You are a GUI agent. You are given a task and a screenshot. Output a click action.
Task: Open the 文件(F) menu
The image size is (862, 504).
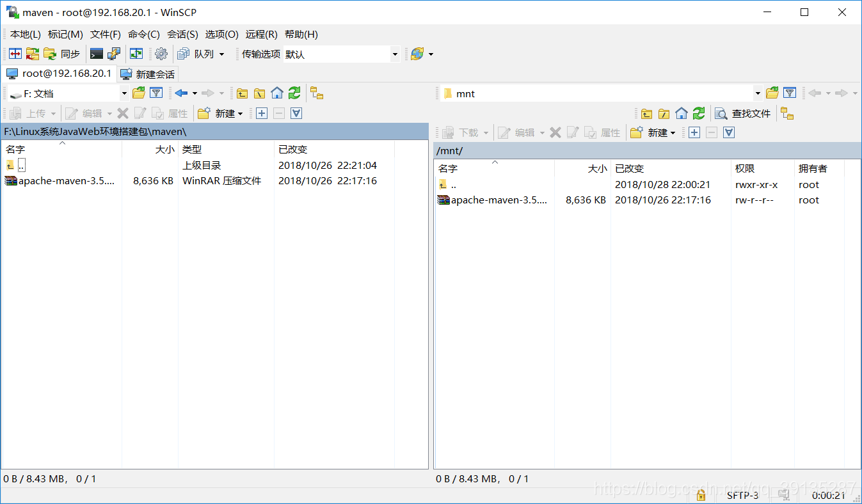coord(106,35)
